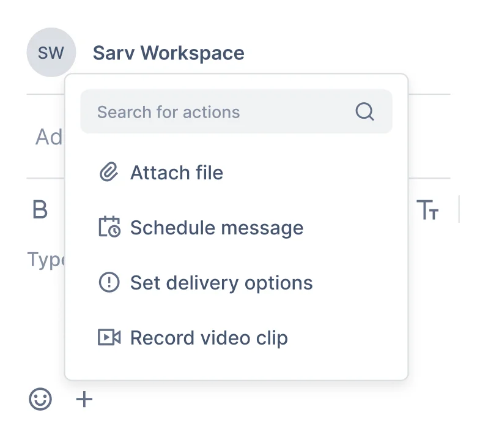Focus the Search for actions field
Image resolution: width=477 pixels, height=448 pixels.
click(x=237, y=111)
